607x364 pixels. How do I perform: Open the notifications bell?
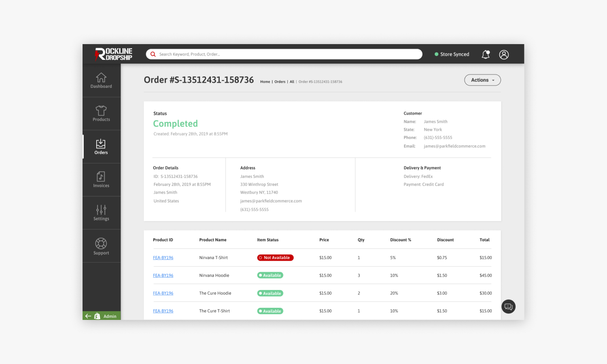click(x=486, y=54)
